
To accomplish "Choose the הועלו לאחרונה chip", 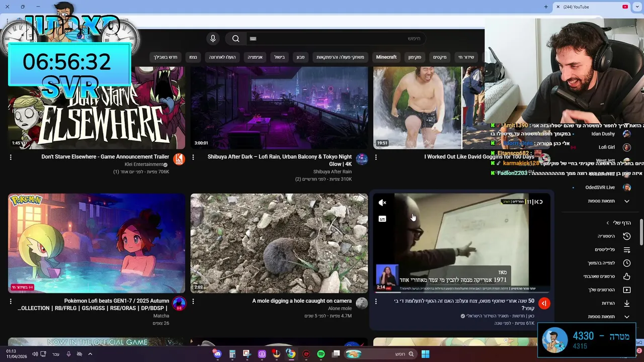I will (x=222, y=57).
